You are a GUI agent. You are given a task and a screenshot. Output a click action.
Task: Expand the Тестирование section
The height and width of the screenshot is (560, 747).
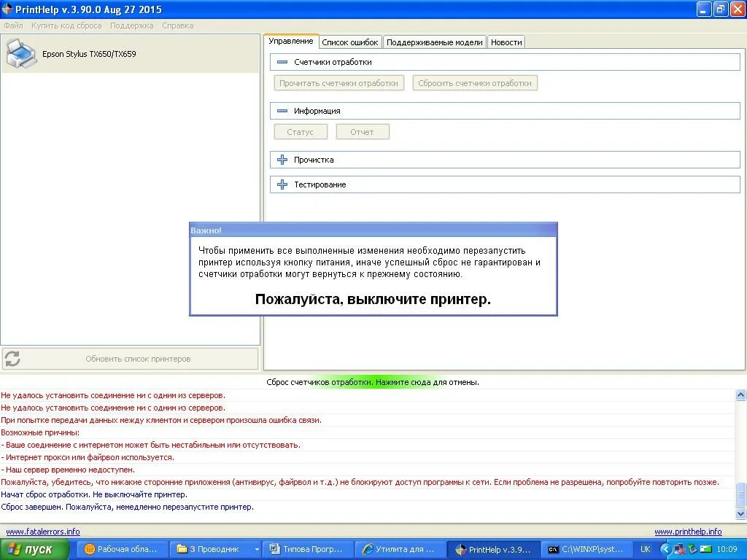click(x=282, y=184)
